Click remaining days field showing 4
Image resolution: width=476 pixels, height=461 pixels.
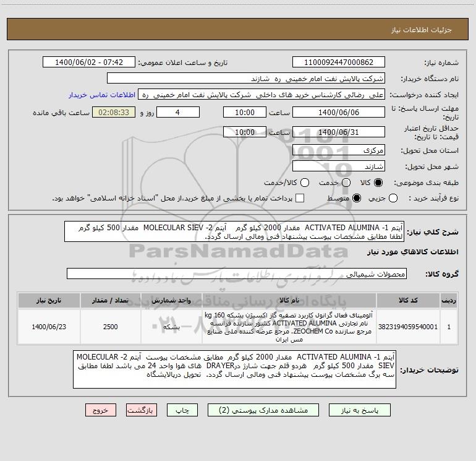pyautogui.click(x=177, y=113)
